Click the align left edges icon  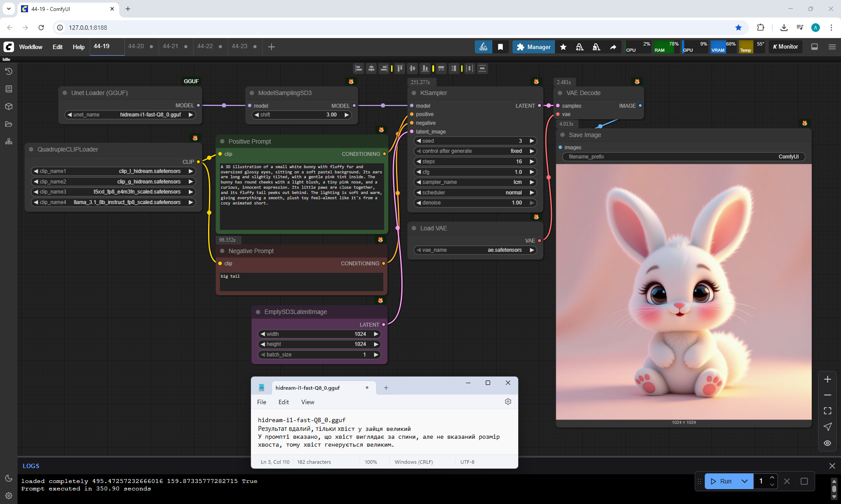(359, 68)
